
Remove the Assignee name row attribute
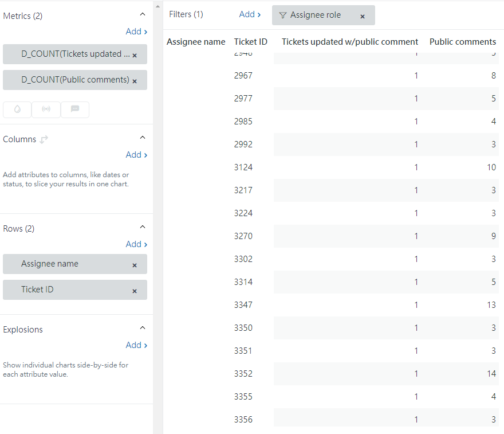click(x=135, y=265)
